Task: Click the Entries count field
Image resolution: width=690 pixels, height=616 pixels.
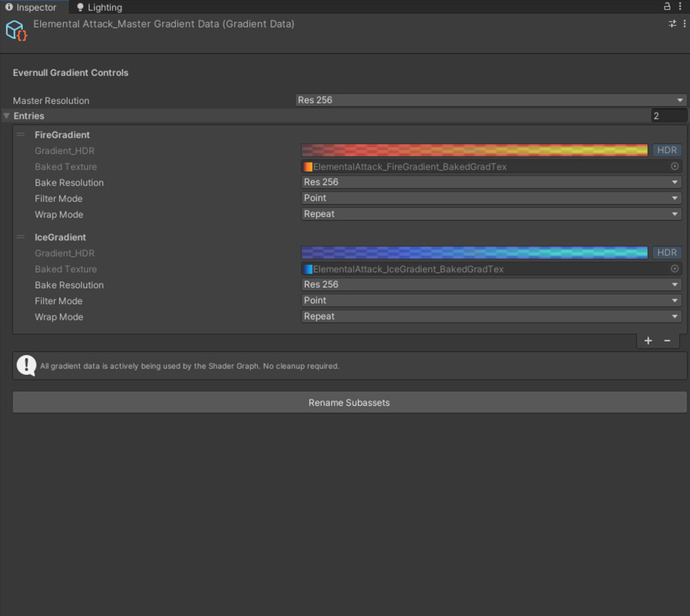Action: (x=668, y=115)
